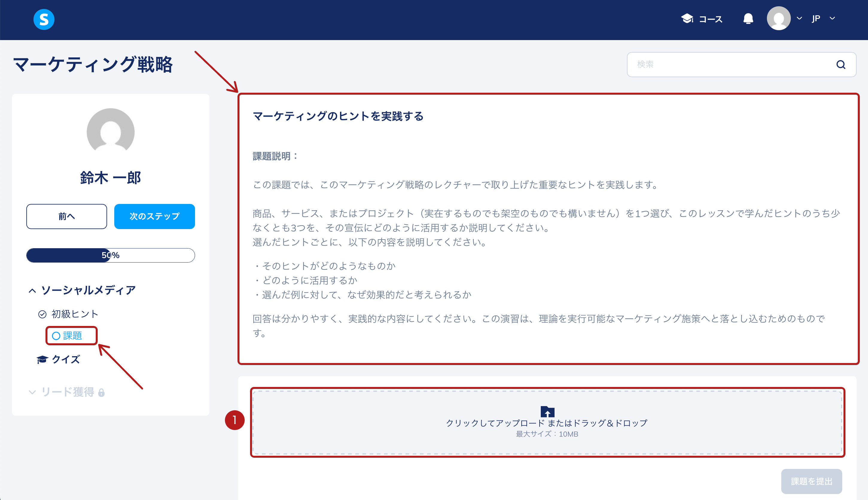
Task: Click heading マーケティングのヒントを実践する
Action: (x=338, y=116)
